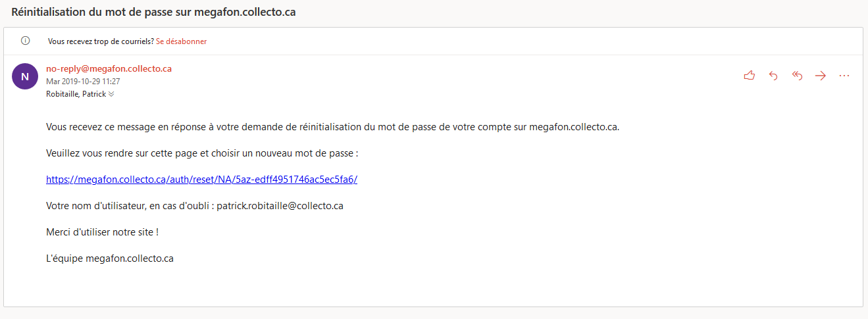Open the megafon password reset link
The width and height of the screenshot is (868, 319).
201,180
